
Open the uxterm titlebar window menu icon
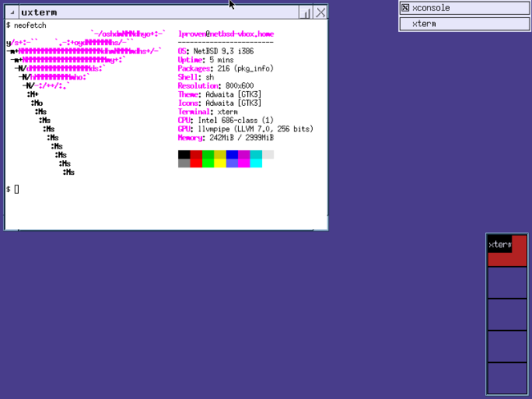coord(12,12)
